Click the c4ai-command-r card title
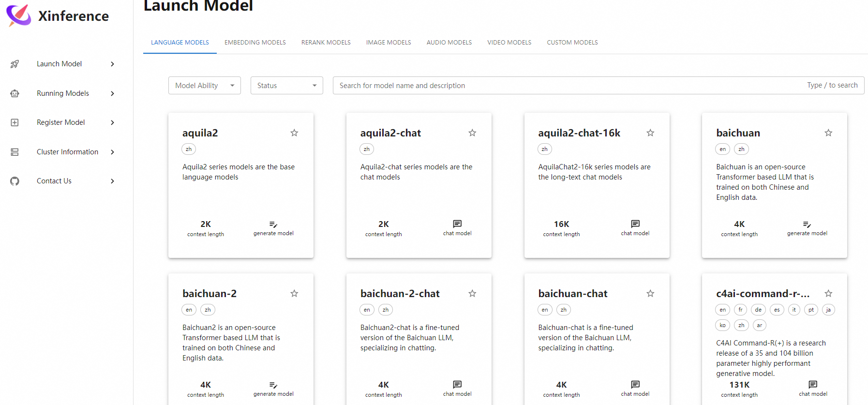 (763, 294)
